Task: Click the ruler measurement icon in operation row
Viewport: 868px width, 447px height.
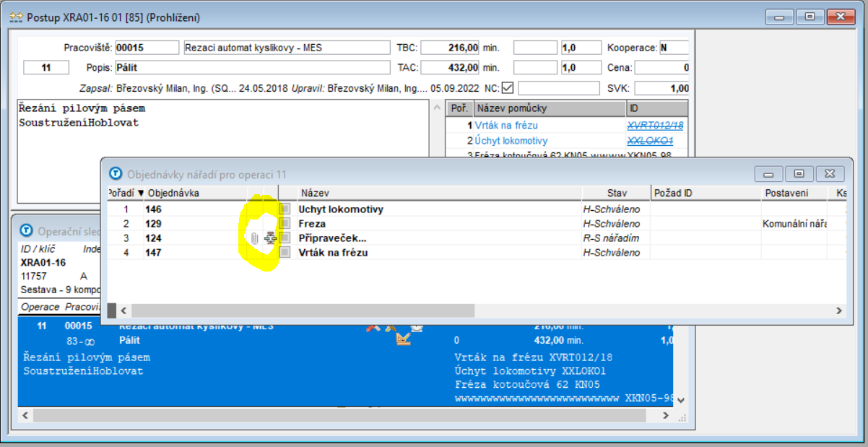Action: [x=404, y=339]
